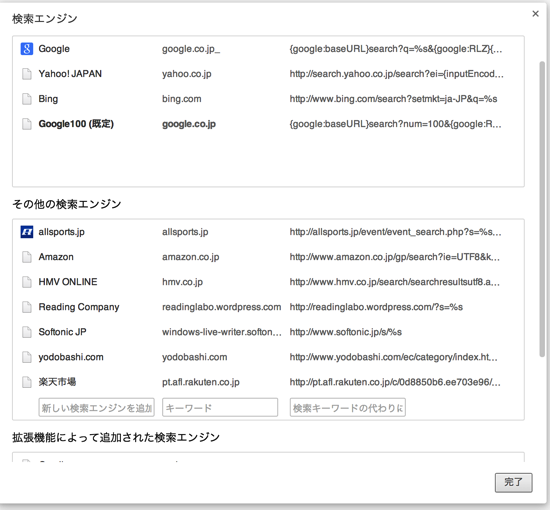Image resolution: width=550 pixels, height=510 pixels.
Task: Click the www.softonic.jp/s/%s URL
Action: coord(346,332)
